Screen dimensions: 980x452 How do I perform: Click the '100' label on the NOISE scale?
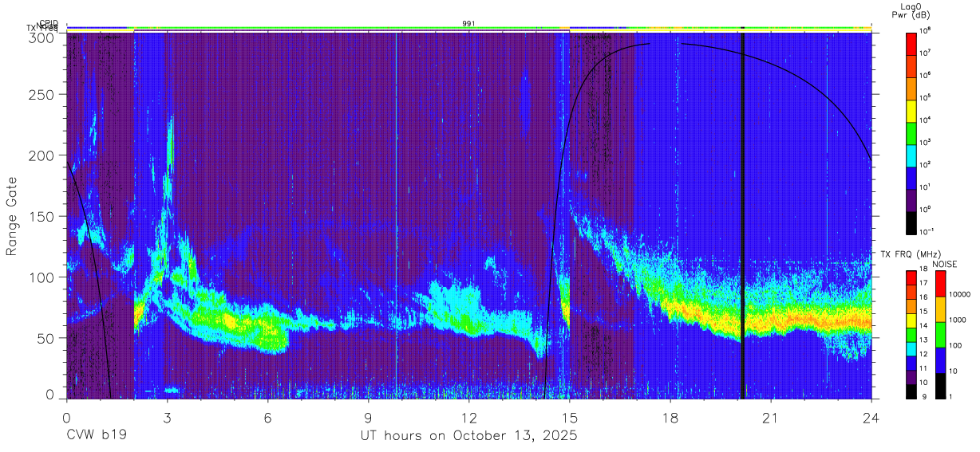pos(956,345)
